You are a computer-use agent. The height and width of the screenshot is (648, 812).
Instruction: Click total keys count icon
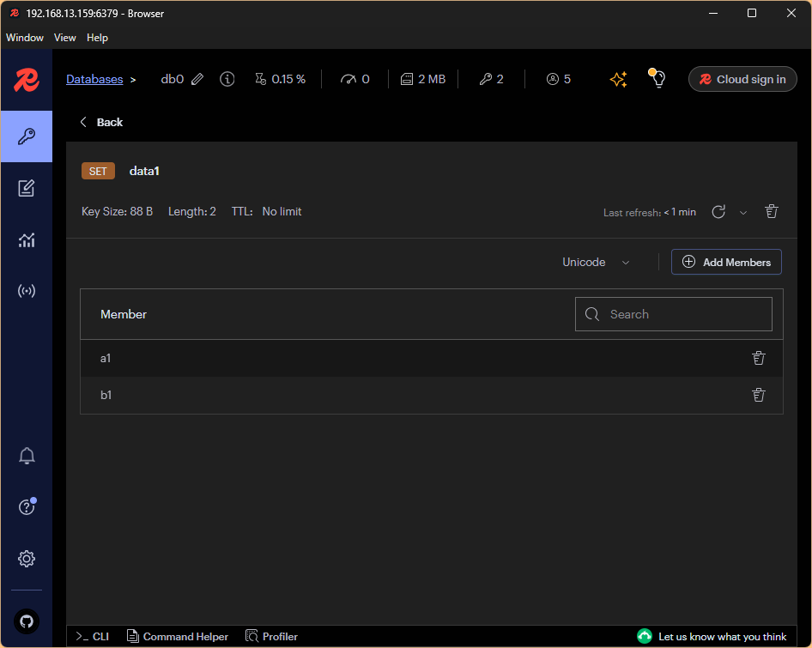(x=485, y=79)
